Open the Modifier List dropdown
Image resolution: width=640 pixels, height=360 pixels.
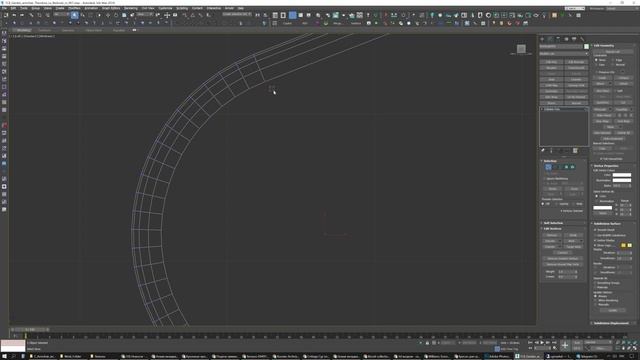click(564, 53)
